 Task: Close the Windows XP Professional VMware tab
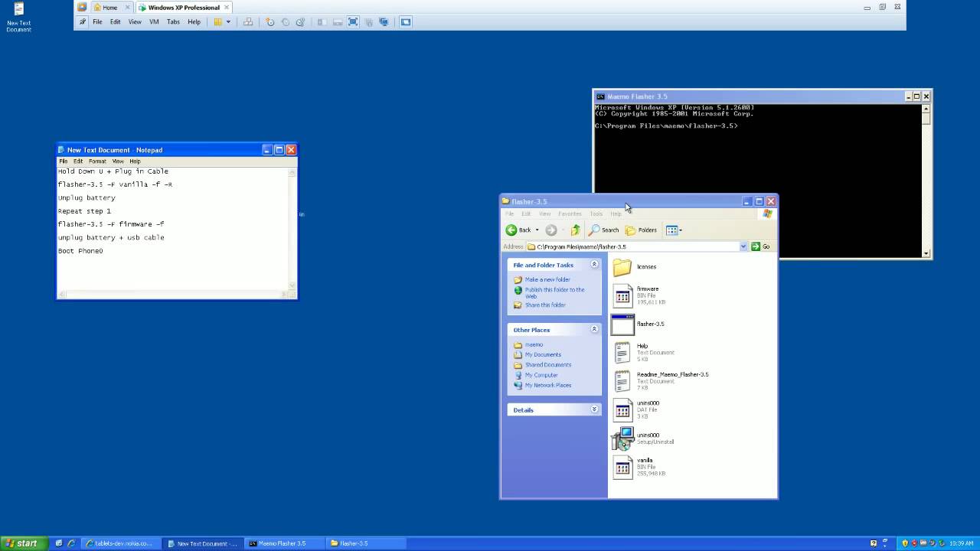pyautogui.click(x=227, y=8)
